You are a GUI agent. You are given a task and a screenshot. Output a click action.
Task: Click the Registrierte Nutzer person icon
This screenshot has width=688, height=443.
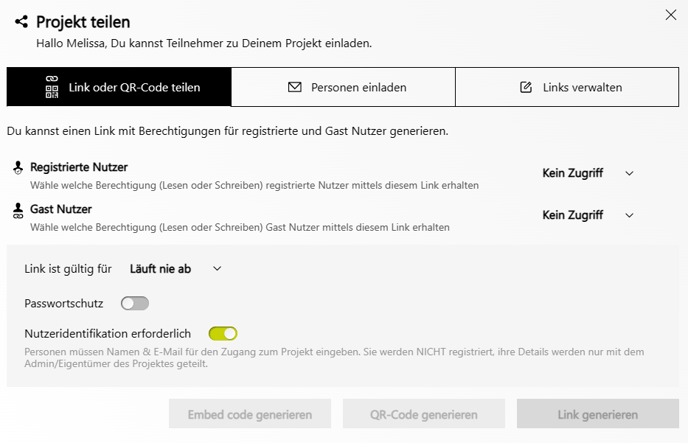(x=18, y=168)
